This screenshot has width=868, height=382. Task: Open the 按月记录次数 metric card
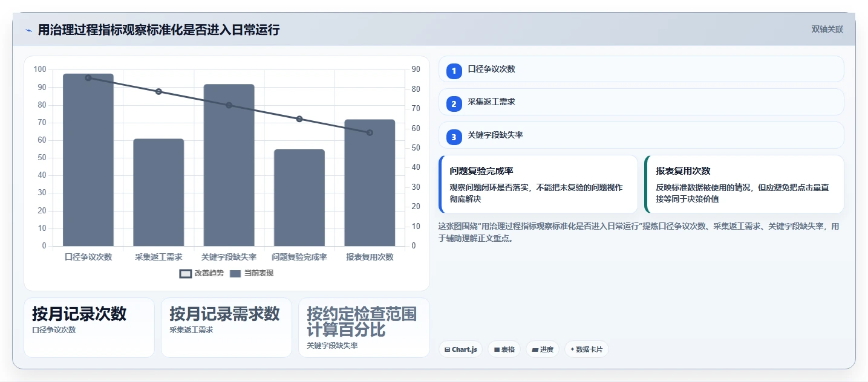pos(89,327)
